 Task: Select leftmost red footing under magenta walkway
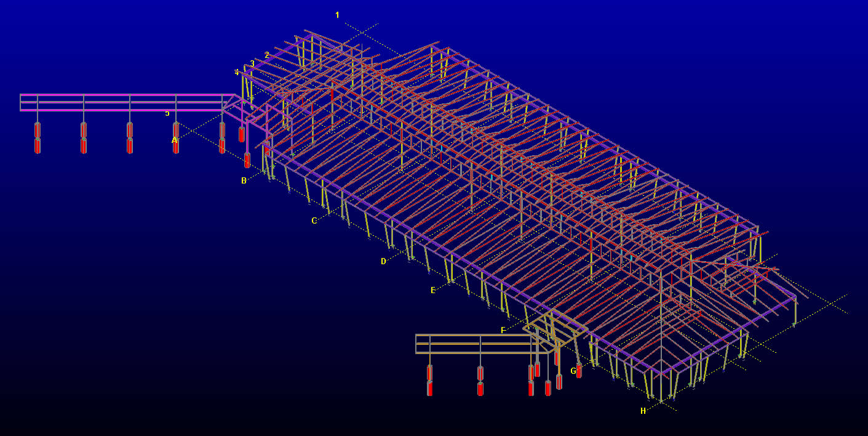[x=38, y=138]
